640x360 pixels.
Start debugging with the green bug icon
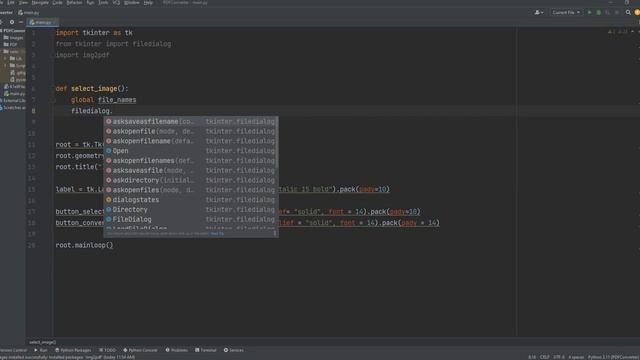pos(599,13)
